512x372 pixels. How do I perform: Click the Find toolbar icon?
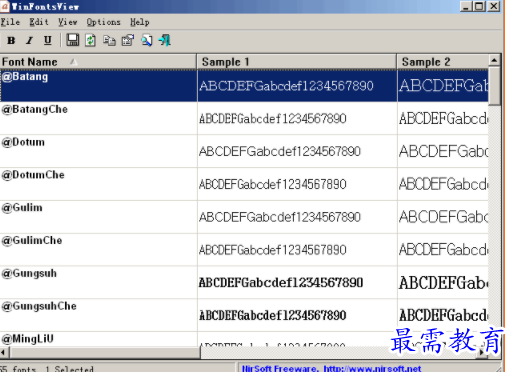[147, 40]
